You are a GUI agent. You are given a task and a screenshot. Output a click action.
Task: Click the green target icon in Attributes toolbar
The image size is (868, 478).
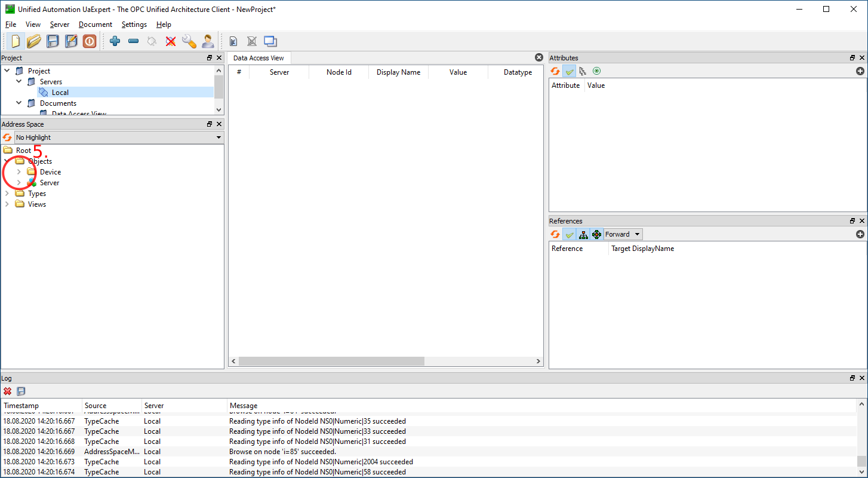pyautogui.click(x=596, y=71)
